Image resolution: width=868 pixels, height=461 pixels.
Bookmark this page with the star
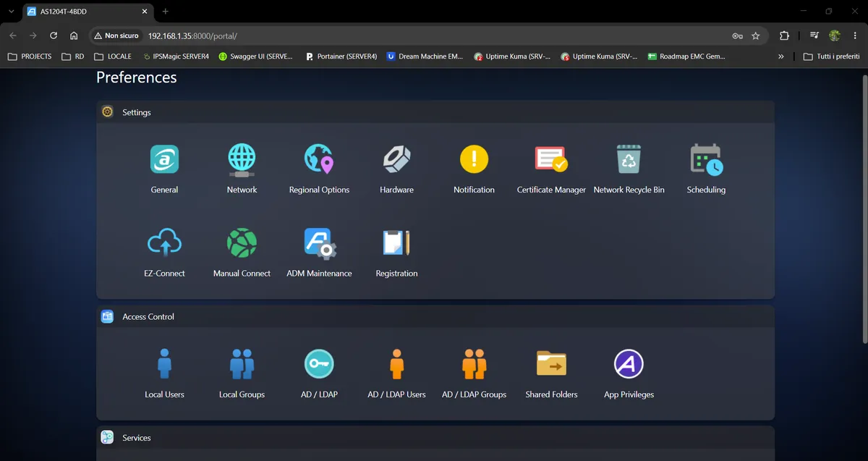click(x=756, y=35)
